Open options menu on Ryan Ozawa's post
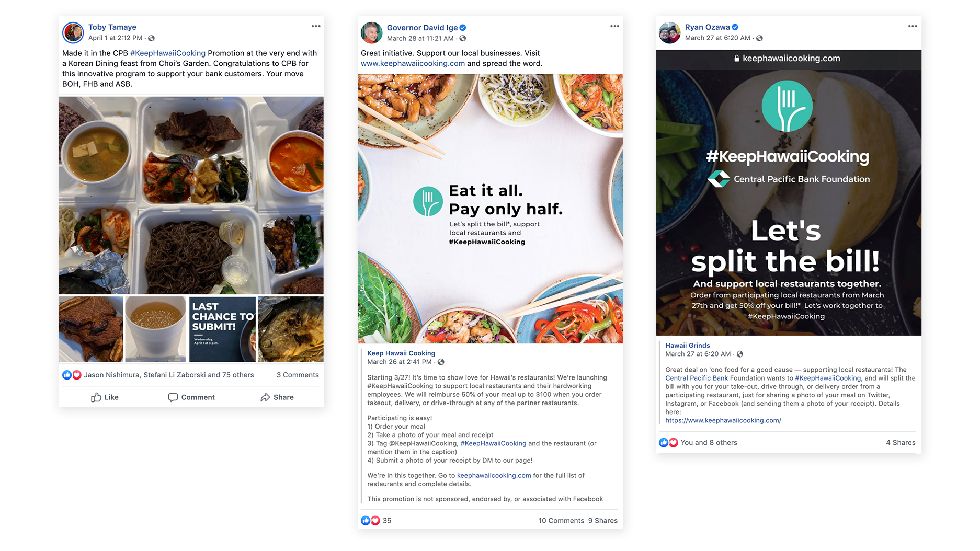The width and height of the screenshot is (980, 551). tap(913, 26)
